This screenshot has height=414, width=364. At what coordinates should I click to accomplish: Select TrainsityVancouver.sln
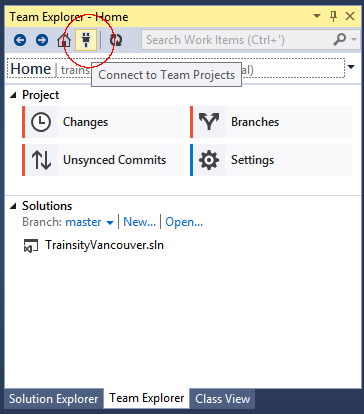[104, 245]
